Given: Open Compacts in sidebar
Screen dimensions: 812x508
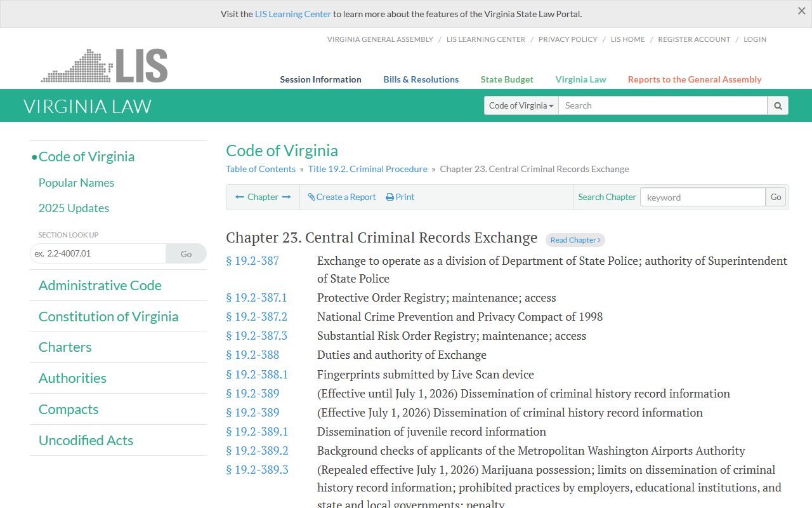Looking at the screenshot, I should coord(69,409).
